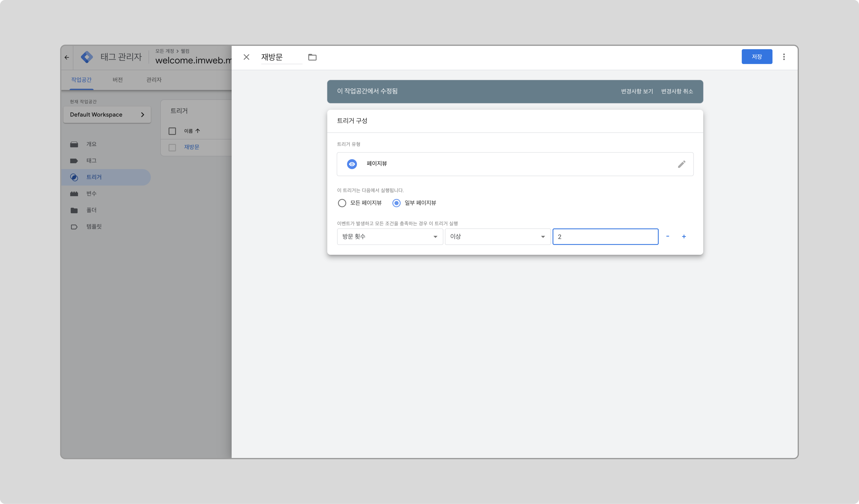Image resolution: width=859 pixels, height=504 pixels.
Task: Open the 이상 operator dropdown
Action: click(498, 236)
